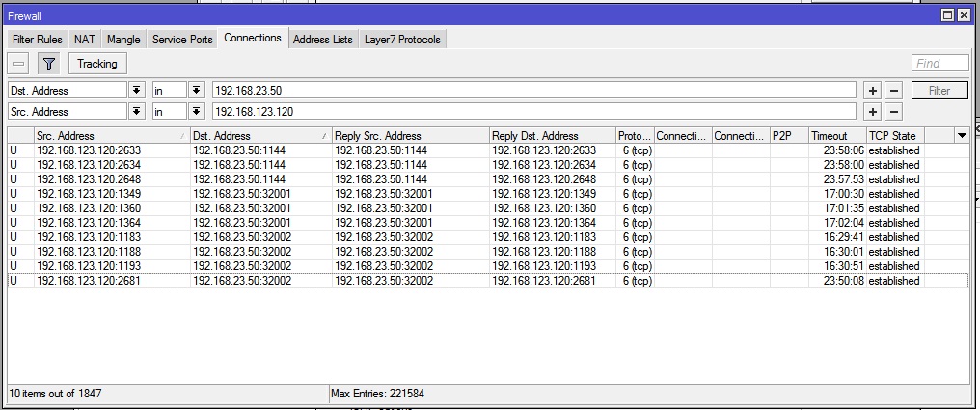Open the operator dropdown in Dst. Address row
The height and width of the screenshot is (410, 980).
196,91
